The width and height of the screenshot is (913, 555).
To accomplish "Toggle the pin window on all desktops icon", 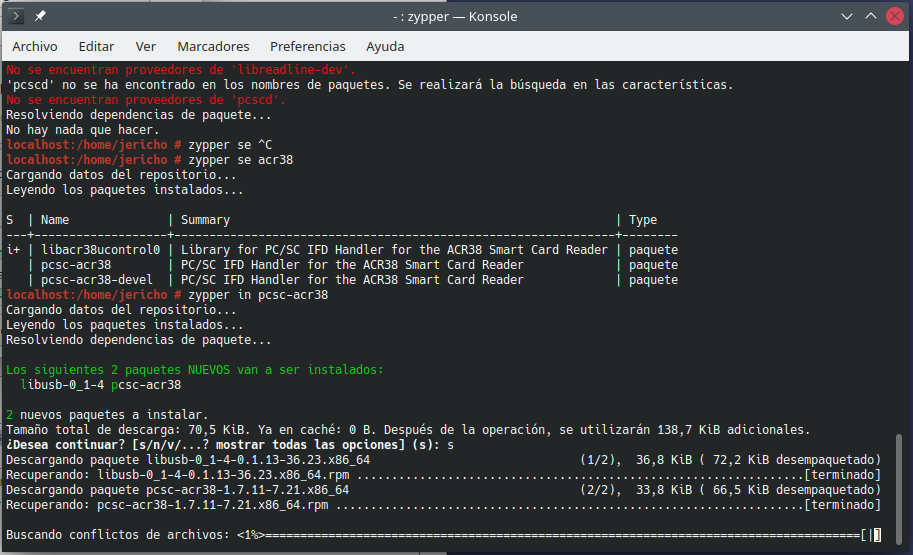I will 40,16.
